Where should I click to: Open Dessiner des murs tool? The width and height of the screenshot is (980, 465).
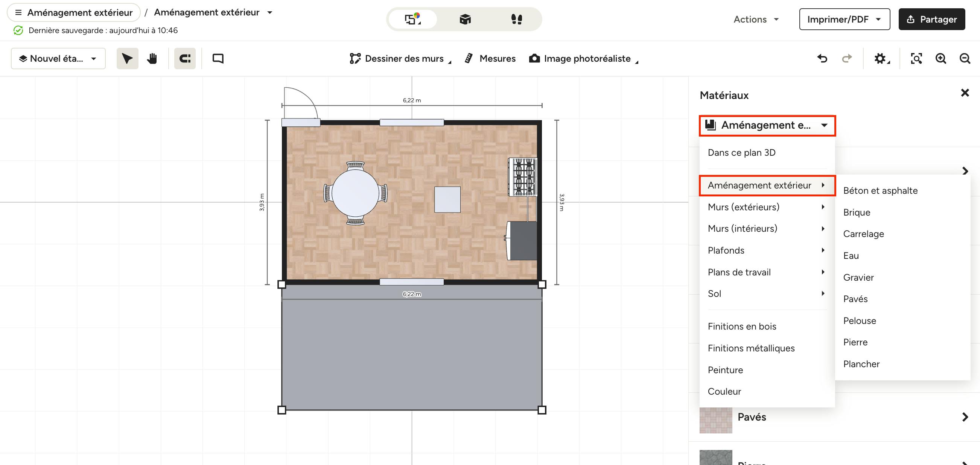click(x=400, y=59)
